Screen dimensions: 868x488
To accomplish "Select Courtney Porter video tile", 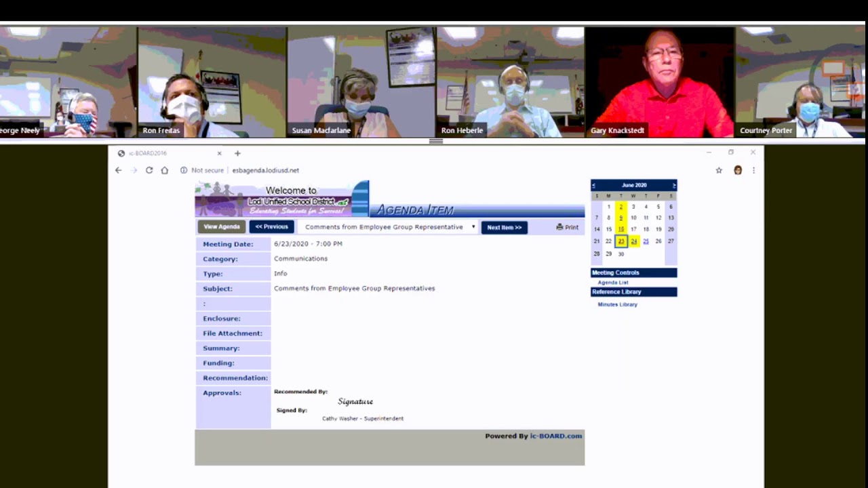I will pyautogui.click(x=801, y=82).
